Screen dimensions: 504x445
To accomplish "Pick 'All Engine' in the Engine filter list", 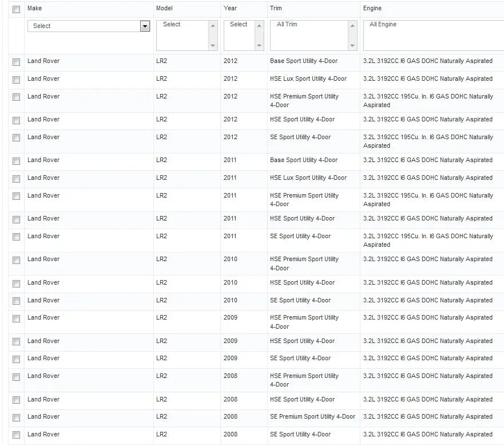I will [383, 24].
